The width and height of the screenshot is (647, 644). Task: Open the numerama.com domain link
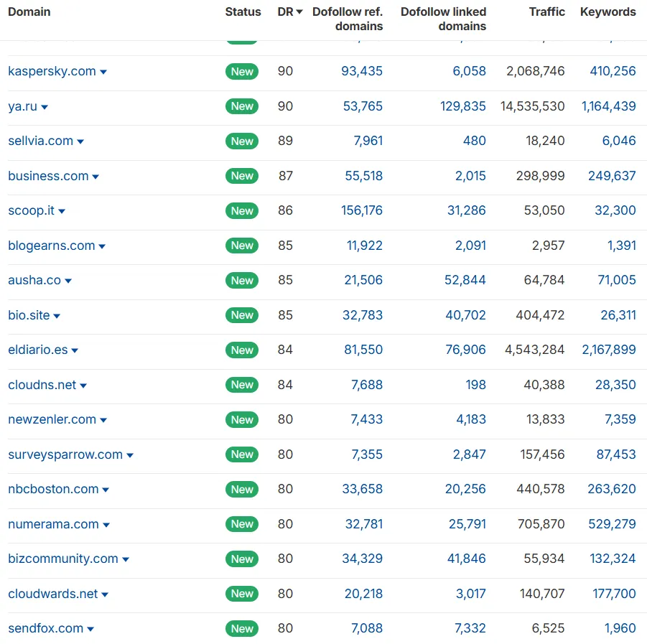[x=54, y=525]
